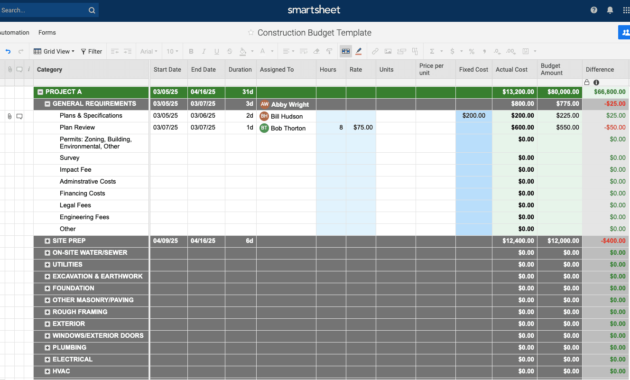Click the undo arrow icon
This screenshot has width=630, height=380.
click(8, 51)
